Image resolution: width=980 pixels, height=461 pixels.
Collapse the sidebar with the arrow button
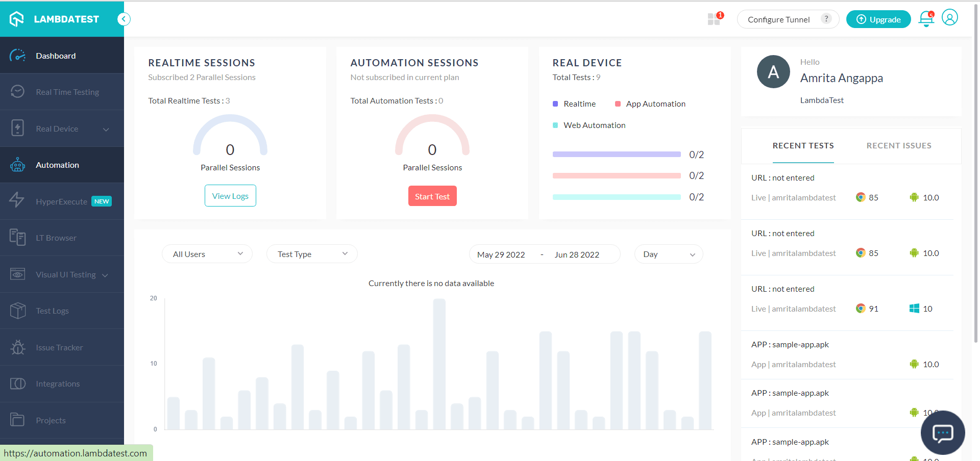pyautogui.click(x=124, y=19)
